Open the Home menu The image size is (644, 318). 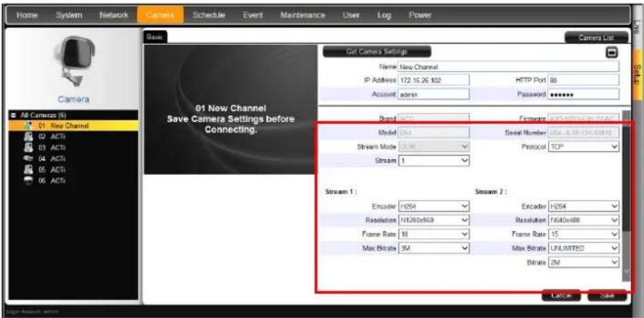pos(27,15)
